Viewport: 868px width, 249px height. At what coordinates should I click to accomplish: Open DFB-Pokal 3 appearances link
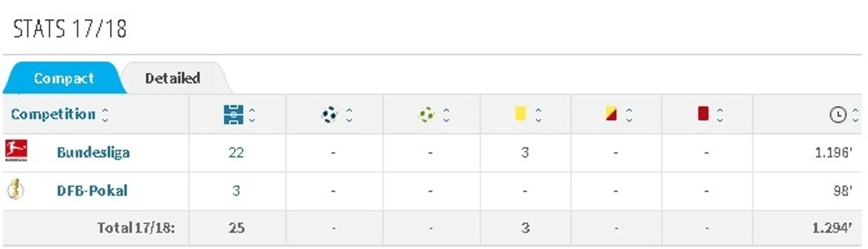(236, 191)
